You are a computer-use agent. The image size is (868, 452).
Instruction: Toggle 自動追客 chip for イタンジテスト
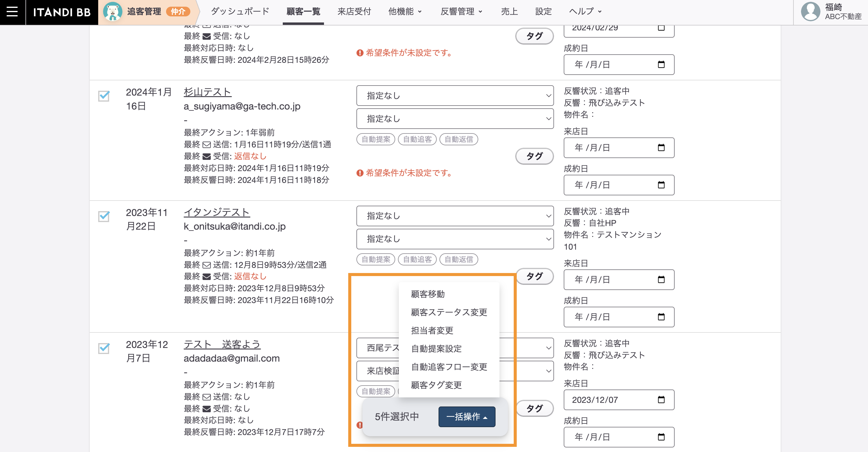[x=417, y=259]
